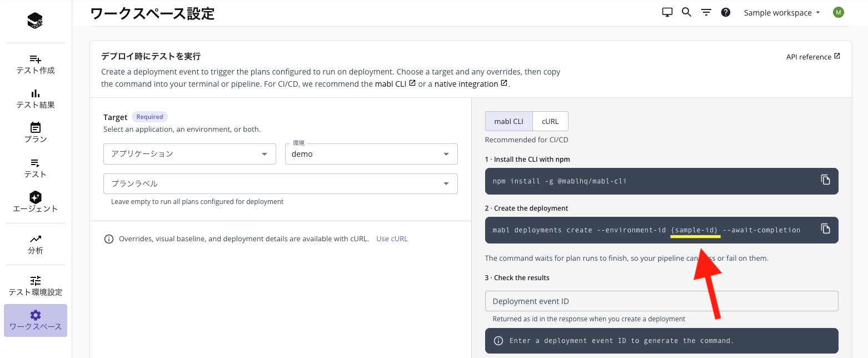Click the filter icon in the header
Image resolution: width=868 pixels, height=358 pixels.
pyautogui.click(x=706, y=12)
